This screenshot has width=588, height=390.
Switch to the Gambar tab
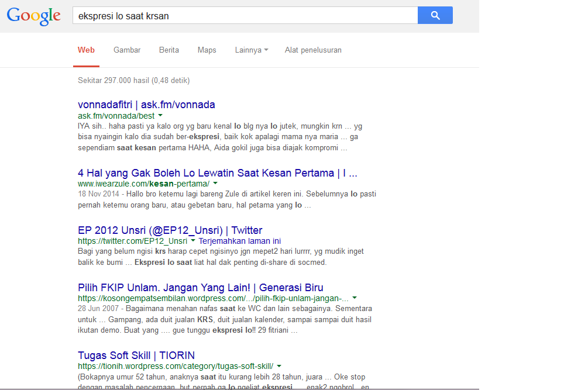[127, 50]
